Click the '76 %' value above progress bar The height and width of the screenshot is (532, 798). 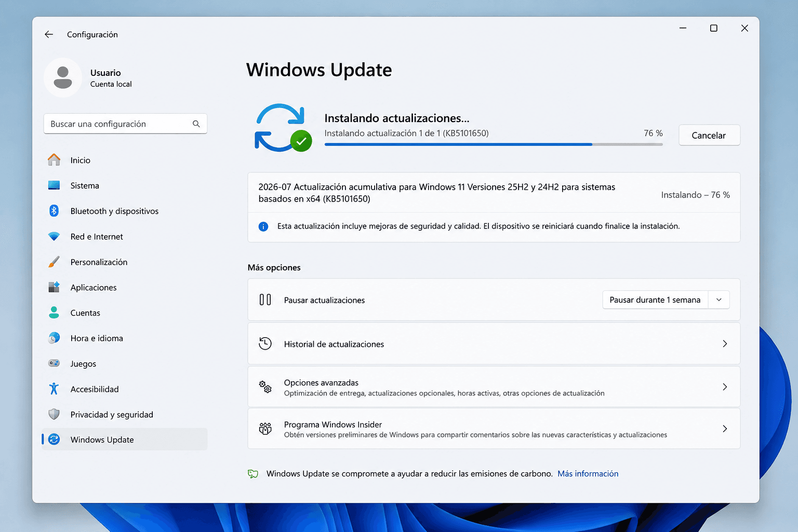(x=653, y=133)
